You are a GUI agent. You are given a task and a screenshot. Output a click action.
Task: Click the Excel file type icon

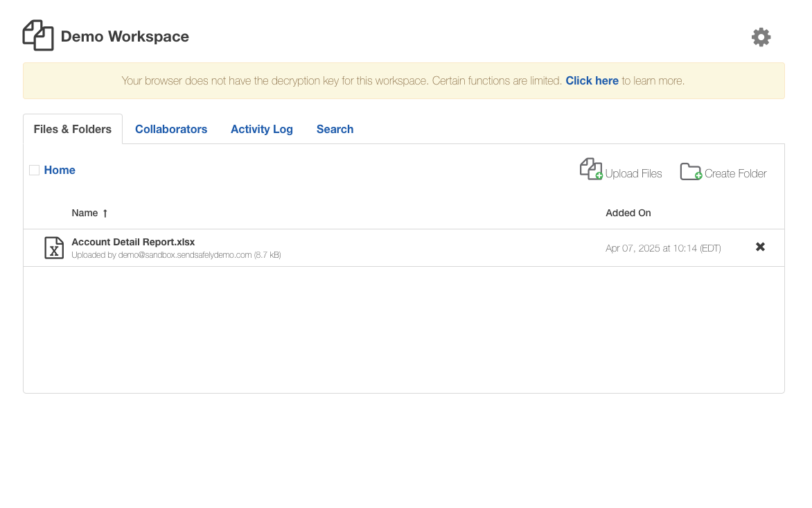click(54, 247)
